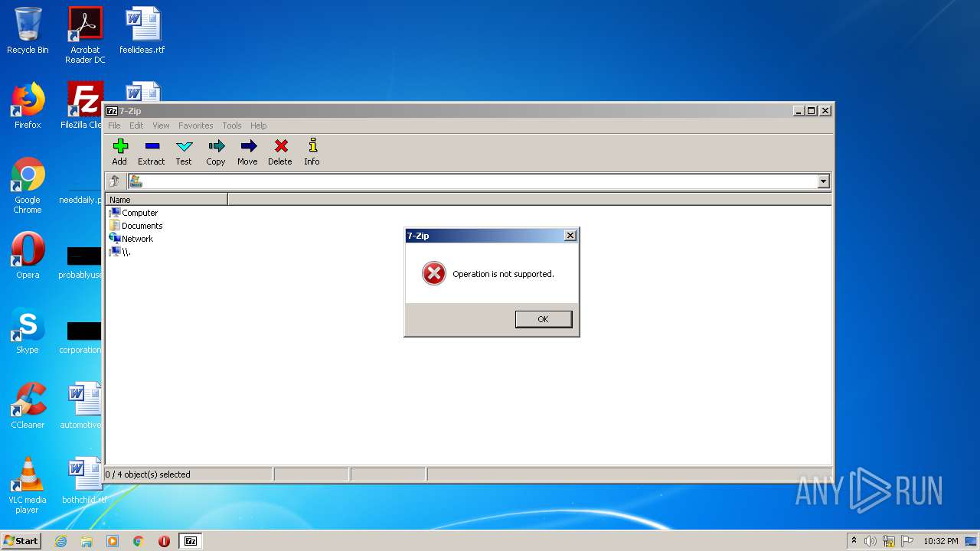The image size is (980, 551).
Task: Open the Help menu
Action: tap(259, 126)
